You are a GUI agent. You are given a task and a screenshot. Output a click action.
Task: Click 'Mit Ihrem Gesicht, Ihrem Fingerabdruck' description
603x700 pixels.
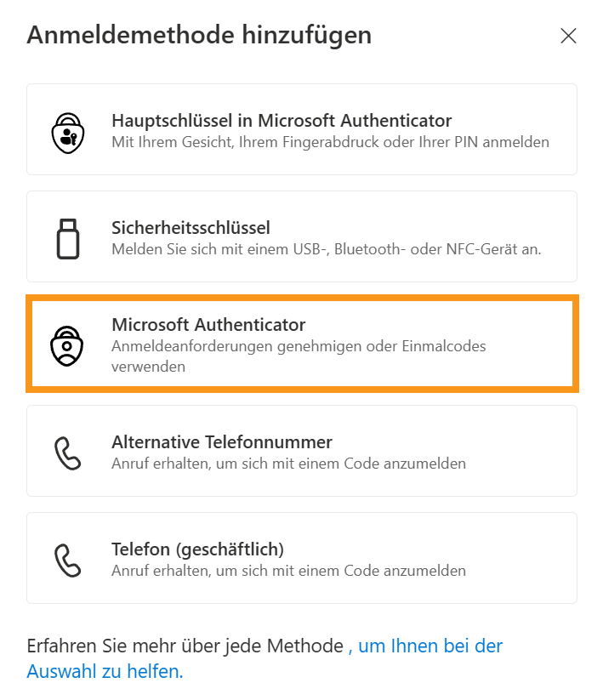point(330,142)
